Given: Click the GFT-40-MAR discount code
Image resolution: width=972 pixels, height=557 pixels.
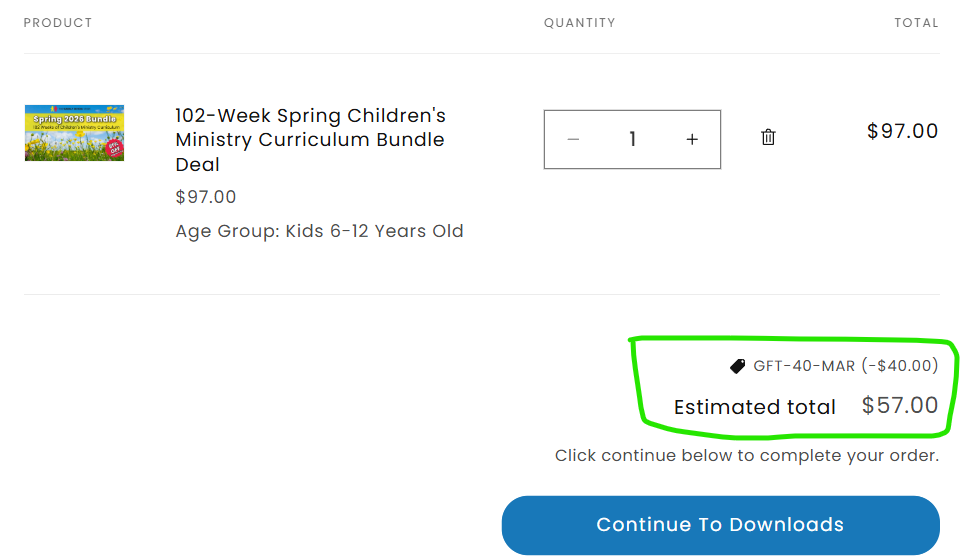Looking at the screenshot, I should [804, 366].
